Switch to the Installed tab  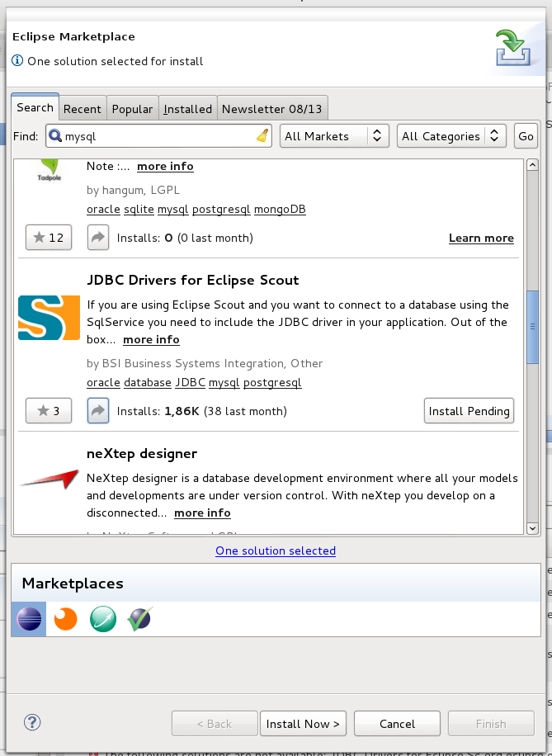point(187,109)
